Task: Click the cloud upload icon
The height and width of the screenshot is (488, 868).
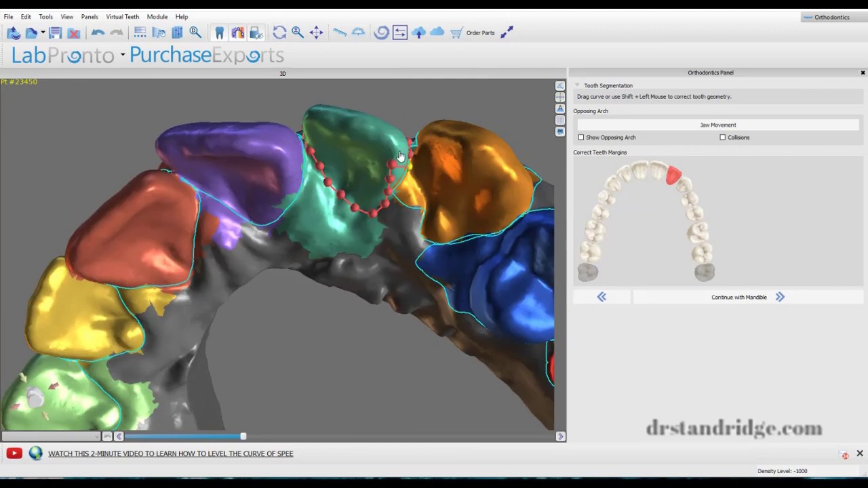Action: pos(418,33)
